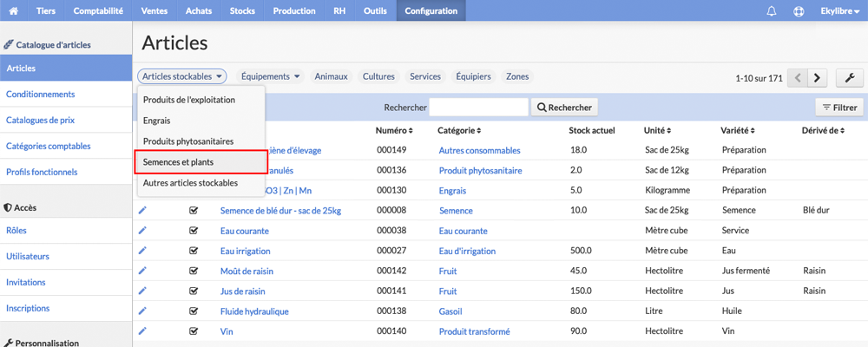Open the help lifebuoy icon
868x347 pixels.
pos(799,11)
